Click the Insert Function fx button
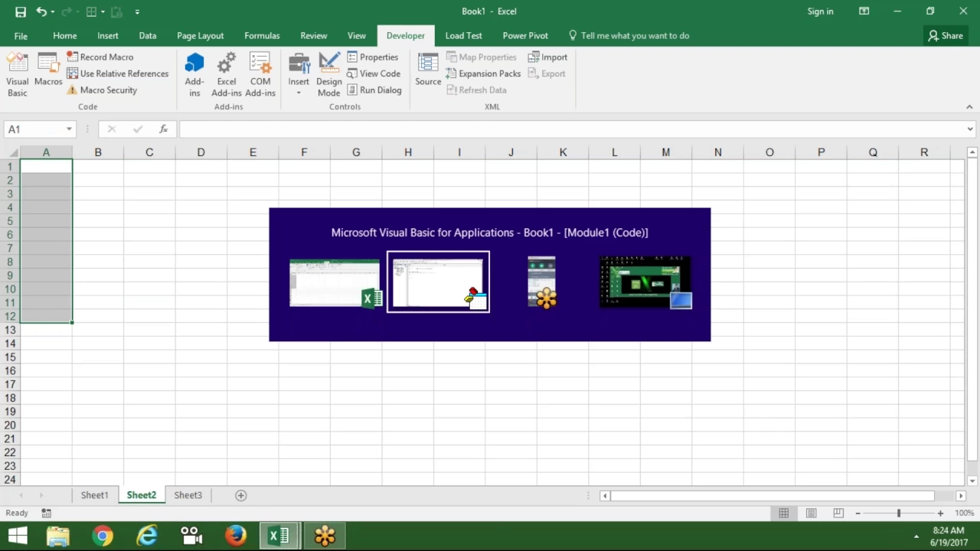Screen dimensions: 980x551 pyautogui.click(x=163, y=129)
